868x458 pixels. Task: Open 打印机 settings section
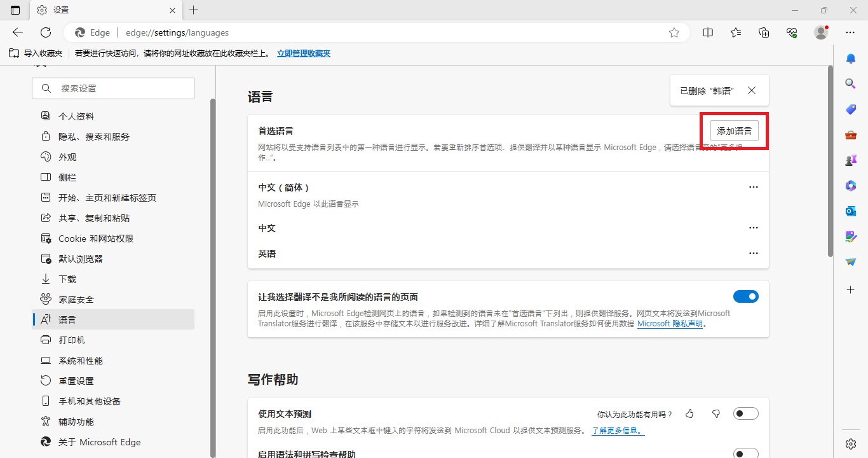[x=113, y=340]
